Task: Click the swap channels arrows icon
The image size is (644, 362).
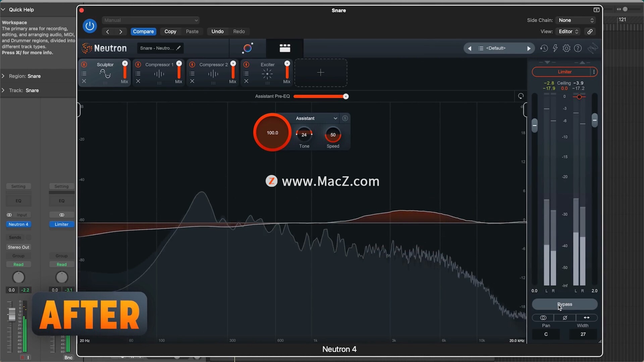Action: point(587,318)
